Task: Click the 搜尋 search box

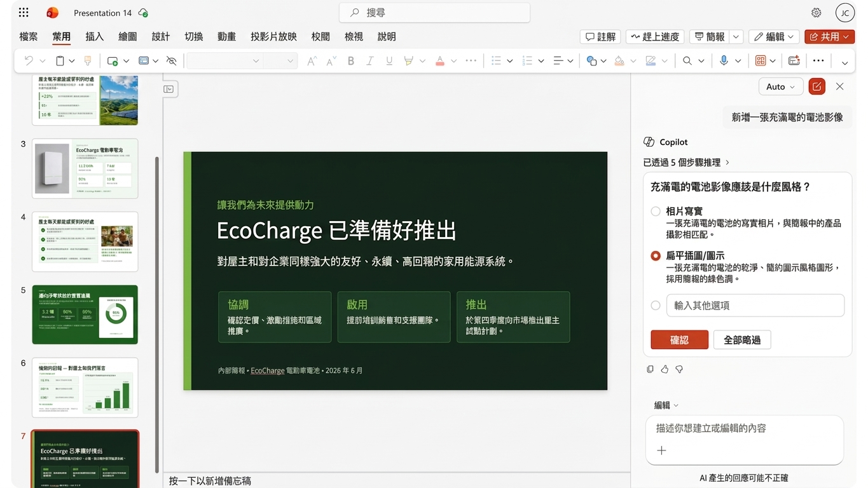Action: (x=434, y=13)
